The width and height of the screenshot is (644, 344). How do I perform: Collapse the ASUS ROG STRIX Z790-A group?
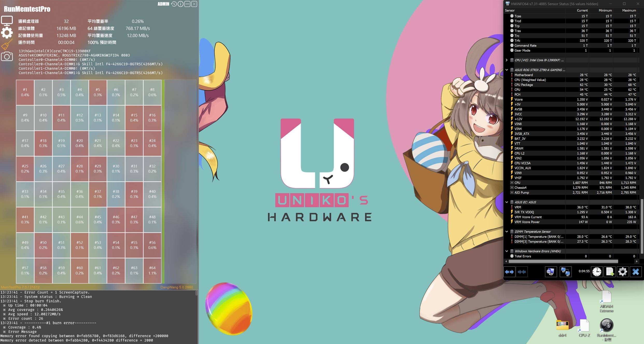tap(507, 70)
